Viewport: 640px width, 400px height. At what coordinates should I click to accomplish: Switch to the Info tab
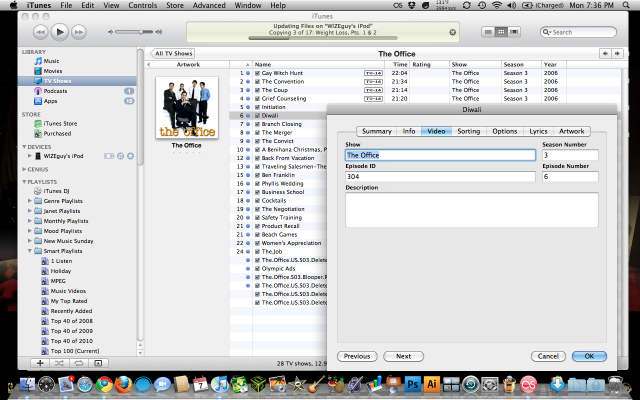[409, 131]
